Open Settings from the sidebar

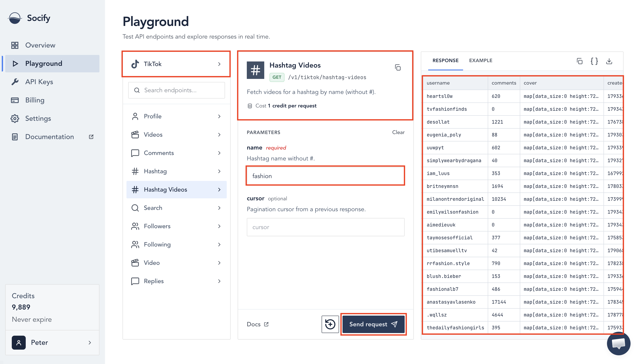52,119
